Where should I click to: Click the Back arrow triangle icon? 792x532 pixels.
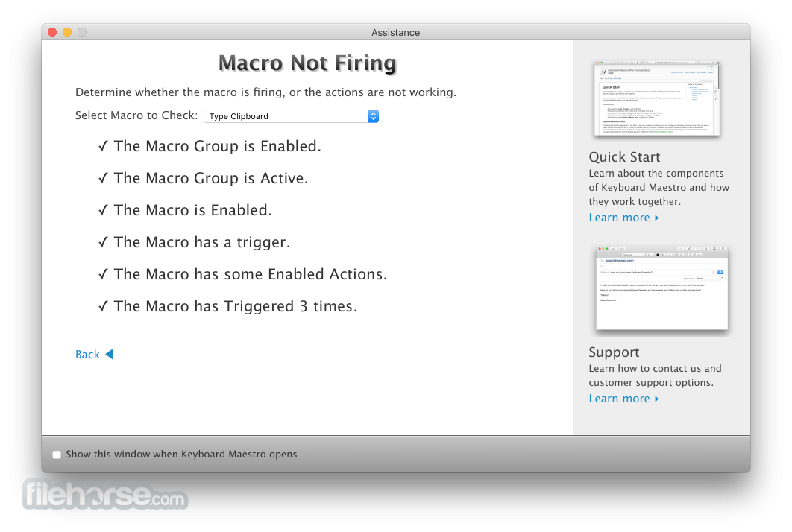point(109,355)
